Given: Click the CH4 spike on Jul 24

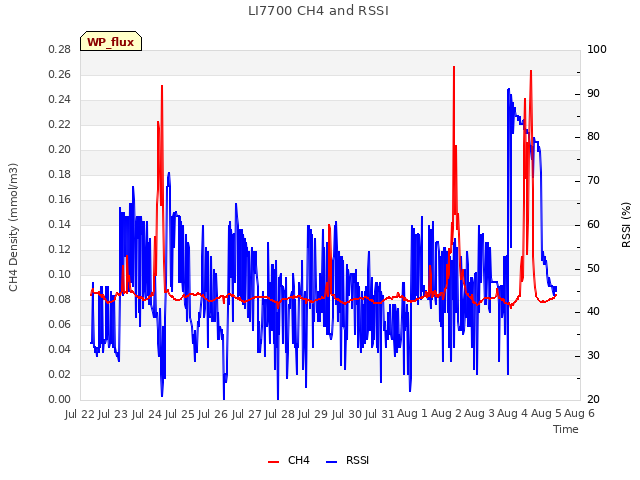Looking at the screenshot, I should tap(162, 87).
